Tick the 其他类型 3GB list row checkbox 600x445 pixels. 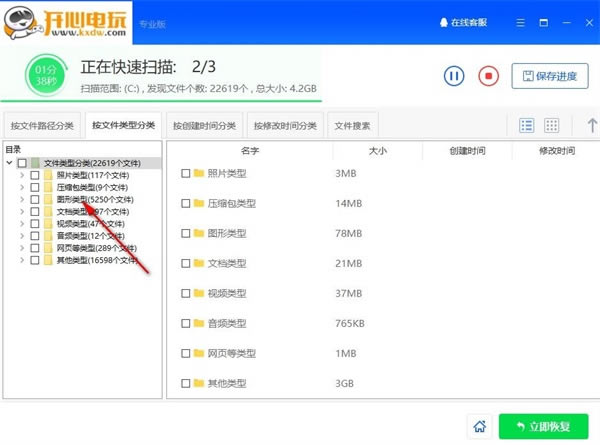186,383
